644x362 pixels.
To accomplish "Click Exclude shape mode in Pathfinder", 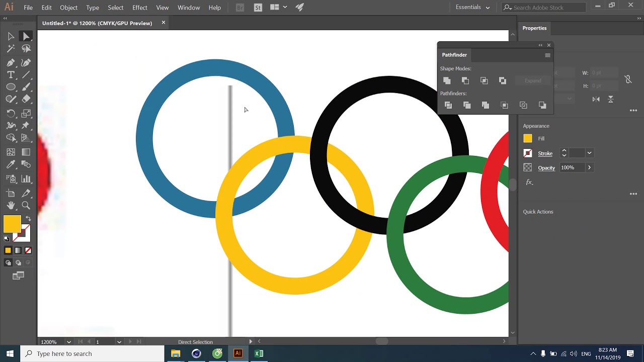I will [503, 80].
